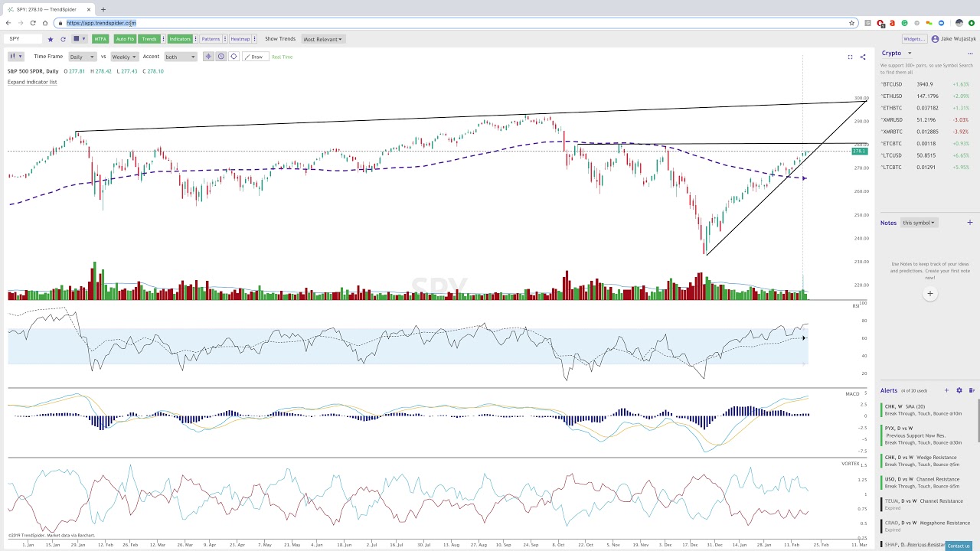This screenshot has width=980, height=551.
Task: Click the Contact us button
Action: 958,546
